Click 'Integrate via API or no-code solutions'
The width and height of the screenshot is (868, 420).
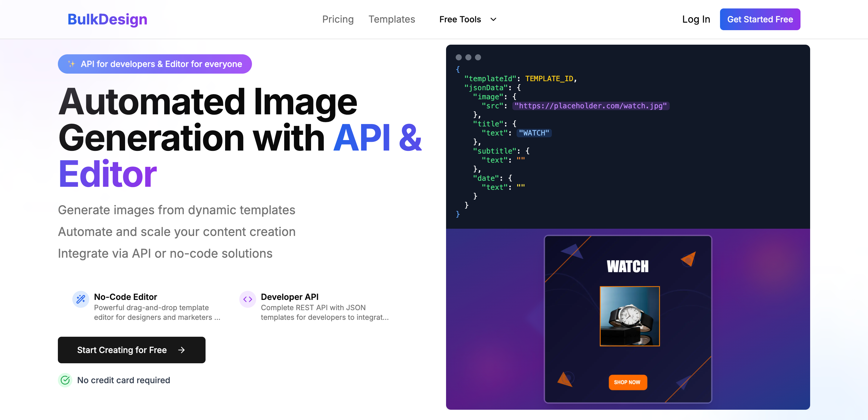pos(165,253)
